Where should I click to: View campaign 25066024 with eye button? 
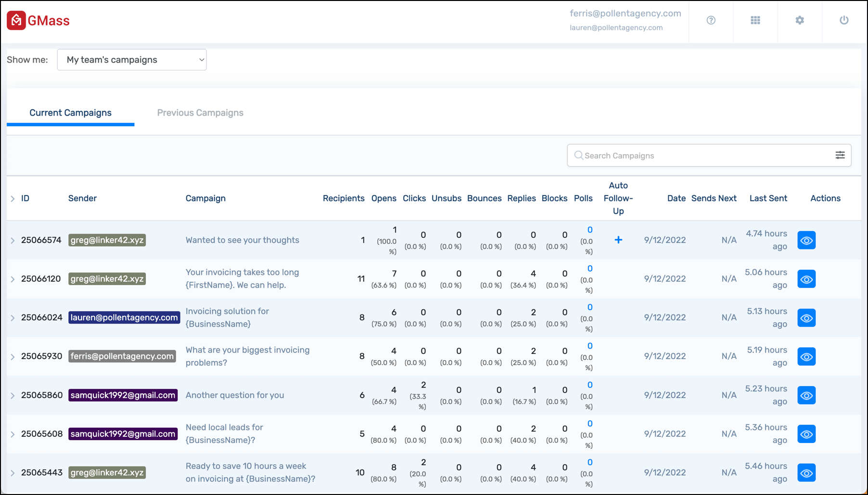coord(806,318)
